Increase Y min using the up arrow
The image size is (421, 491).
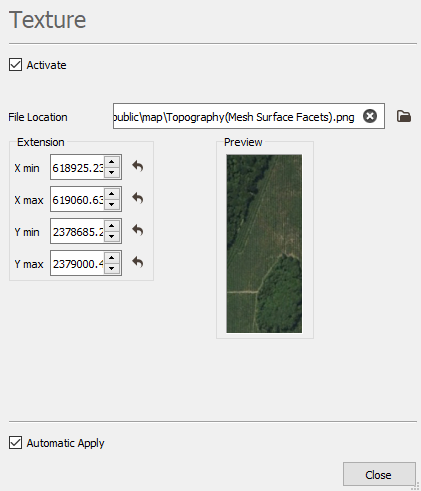(x=112, y=226)
